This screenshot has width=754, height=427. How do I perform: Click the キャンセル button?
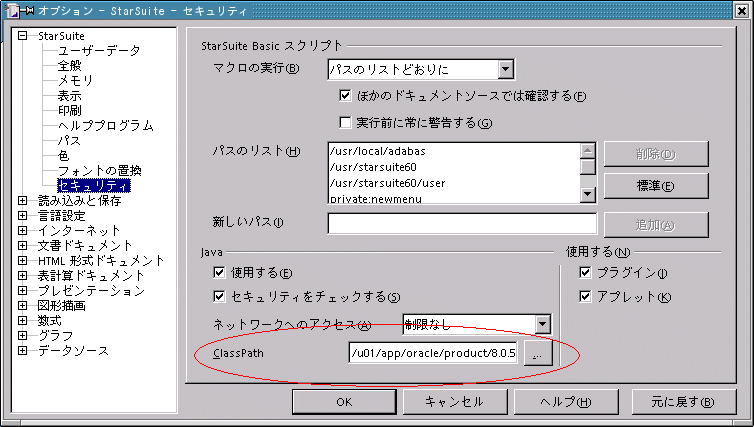[455, 402]
